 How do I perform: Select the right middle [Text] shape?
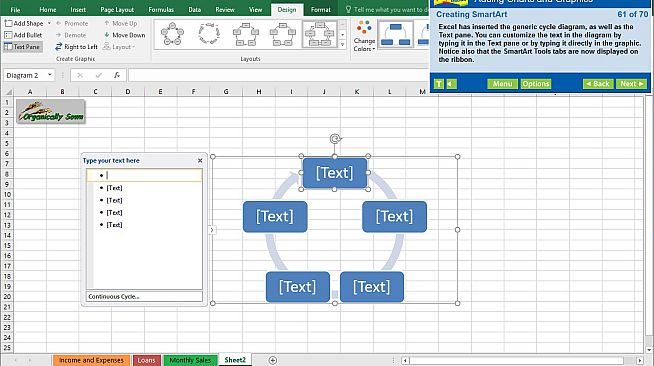394,216
